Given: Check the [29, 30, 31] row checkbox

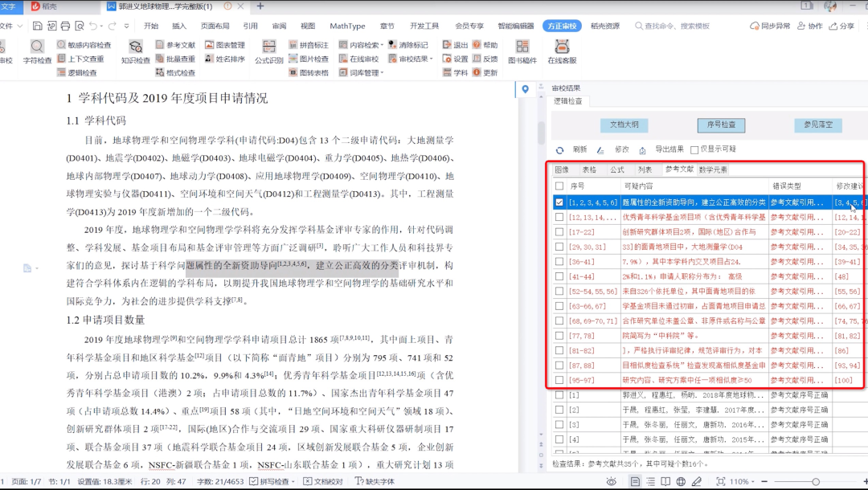Looking at the screenshot, I should click(559, 247).
